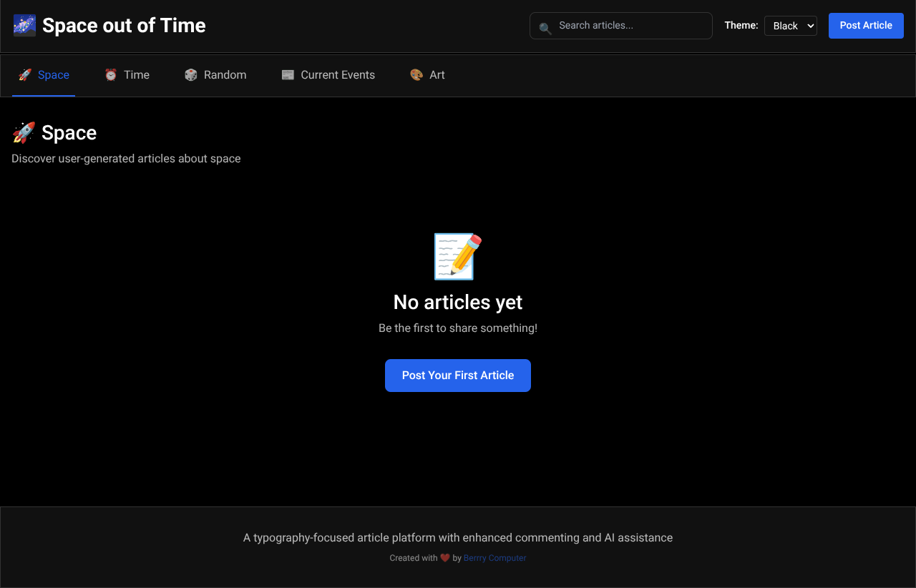Follow the Berrry Computer footer link
This screenshot has height=588, width=916.
tap(494, 558)
